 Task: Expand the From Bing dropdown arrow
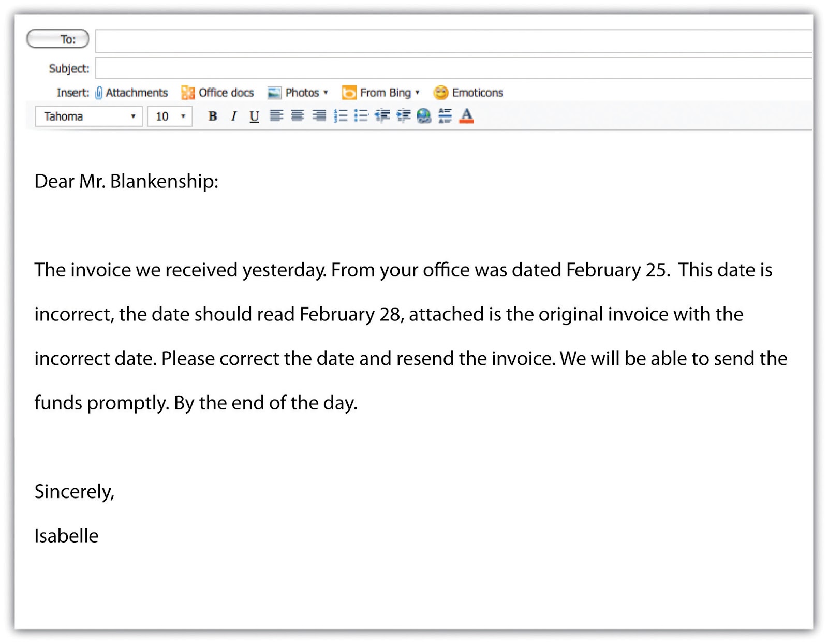(x=418, y=92)
